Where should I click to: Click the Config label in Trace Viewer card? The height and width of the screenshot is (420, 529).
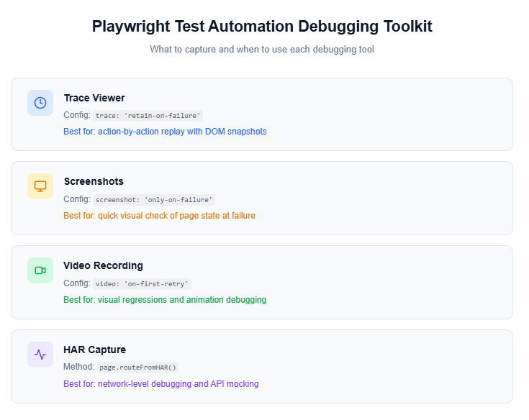76,115
